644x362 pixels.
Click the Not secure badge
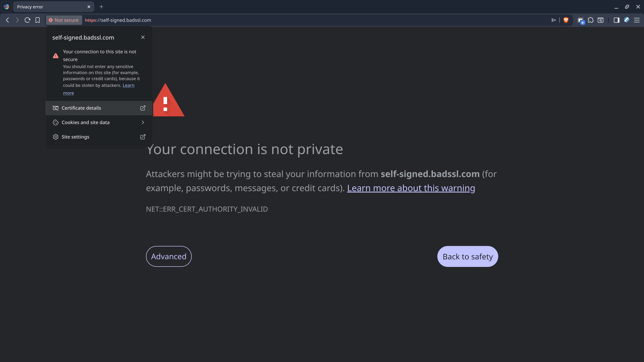click(64, 20)
